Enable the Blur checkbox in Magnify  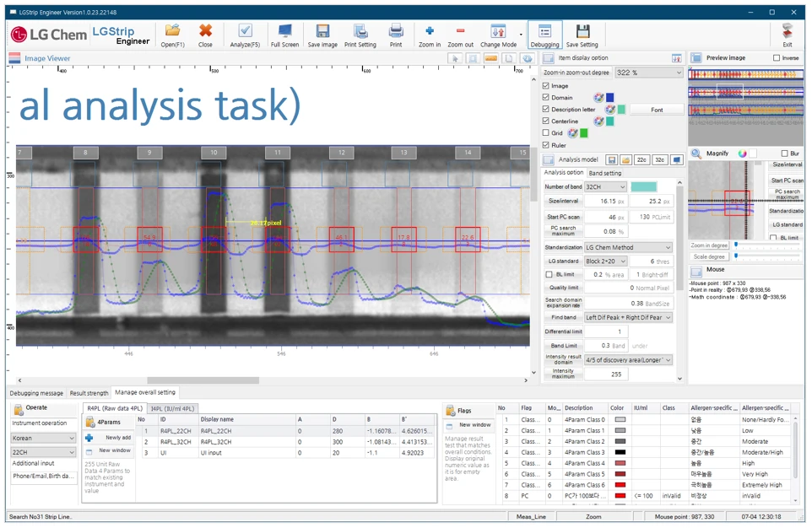(x=784, y=154)
